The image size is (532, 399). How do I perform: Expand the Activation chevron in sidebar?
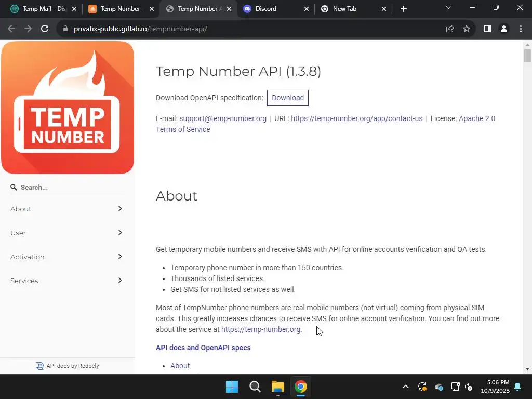[120, 257]
